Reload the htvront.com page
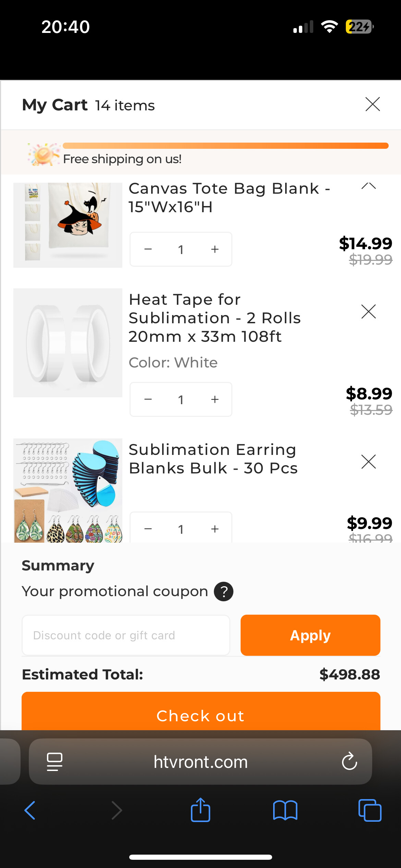 (349, 762)
